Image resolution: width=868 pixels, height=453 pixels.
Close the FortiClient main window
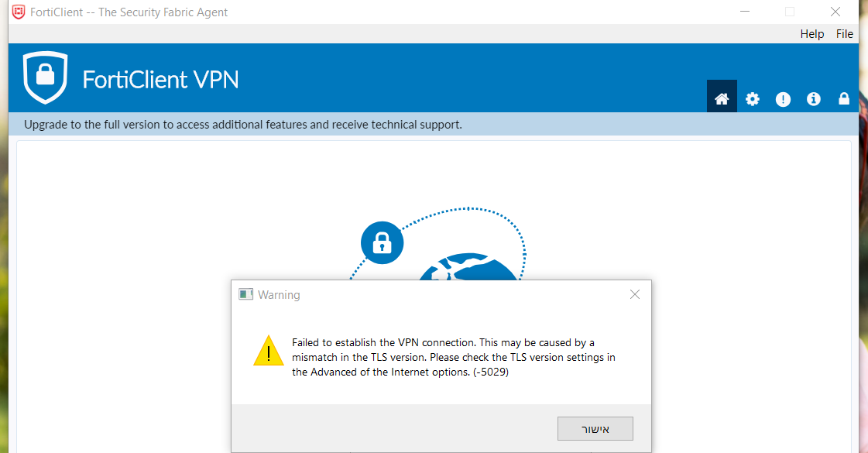(x=835, y=12)
